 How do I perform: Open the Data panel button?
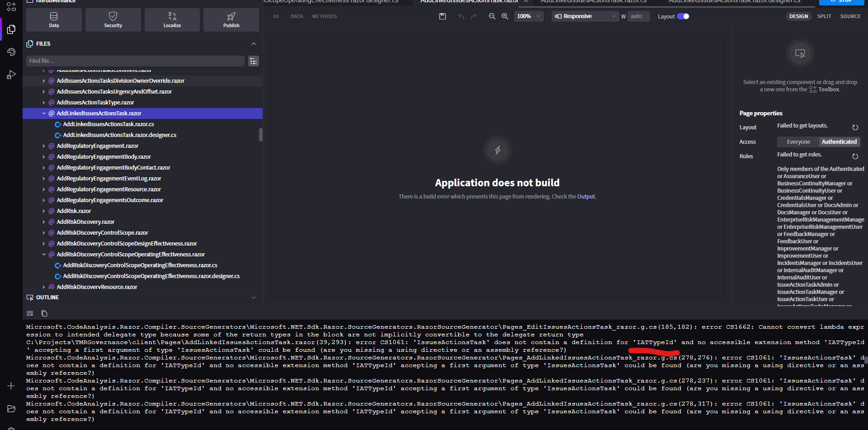pyautogui.click(x=54, y=20)
